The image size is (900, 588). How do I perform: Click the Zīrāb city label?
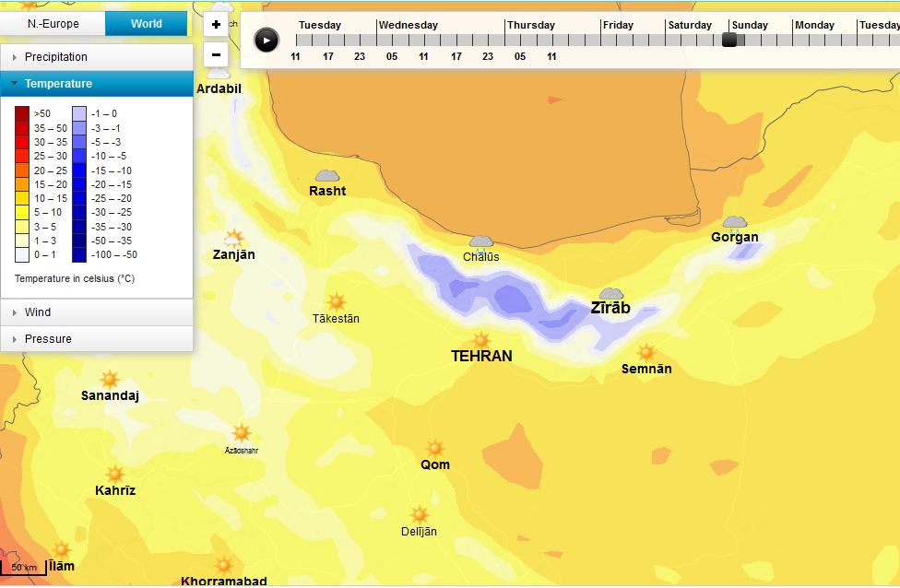610,308
